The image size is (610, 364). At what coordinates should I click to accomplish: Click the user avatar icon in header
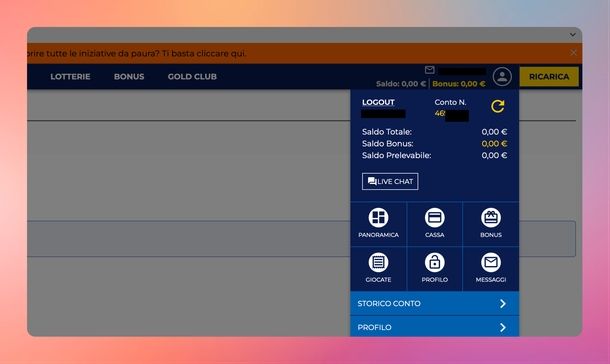click(x=502, y=77)
